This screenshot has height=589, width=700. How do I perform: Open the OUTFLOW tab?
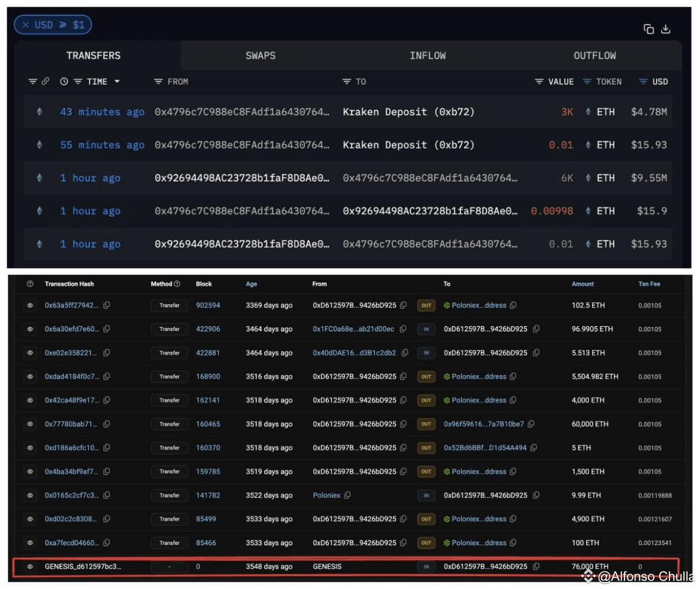click(x=595, y=55)
